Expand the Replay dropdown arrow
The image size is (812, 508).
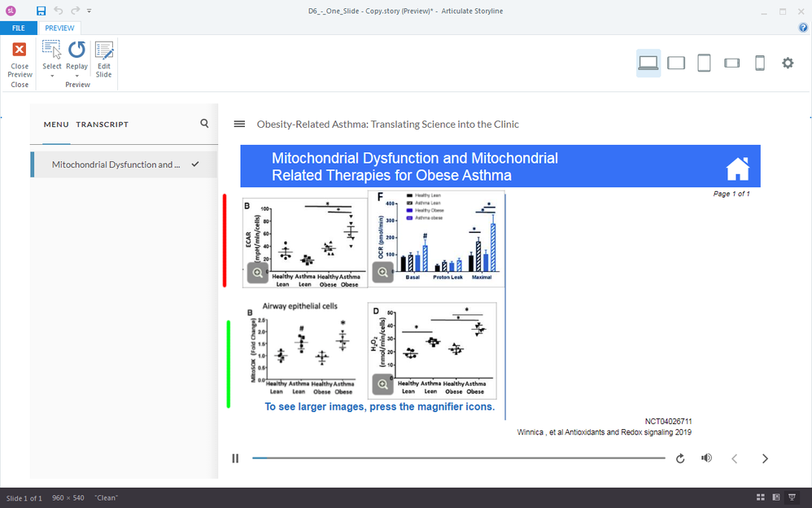coord(76,76)
